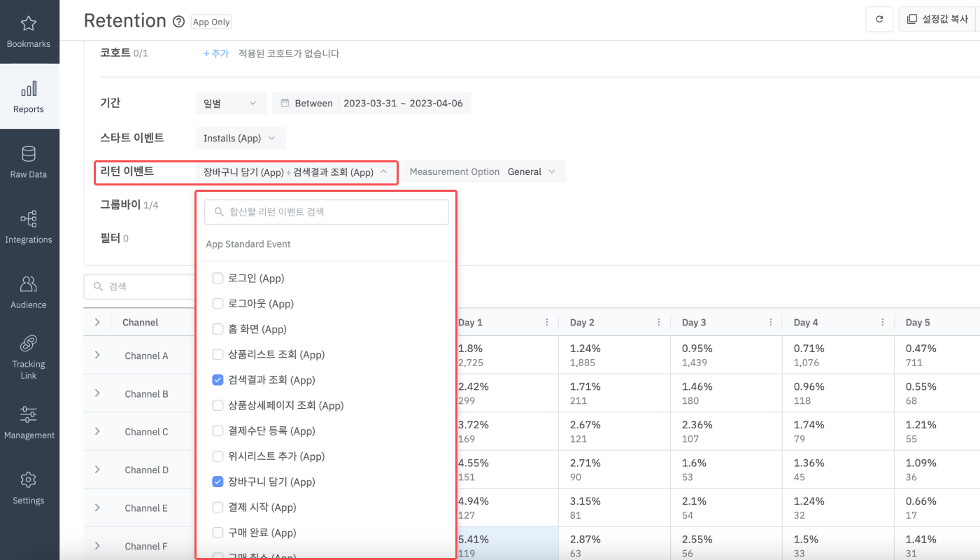Open Management sliders icon

29,414
